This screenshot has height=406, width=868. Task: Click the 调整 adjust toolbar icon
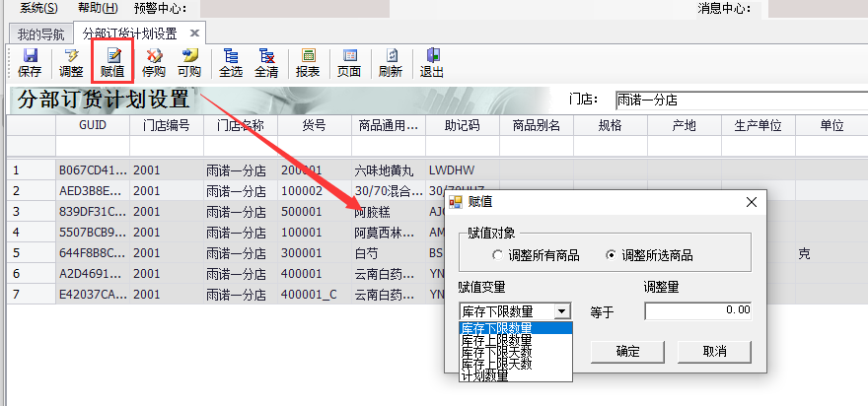pyautogui.click(x=71, y=63)
